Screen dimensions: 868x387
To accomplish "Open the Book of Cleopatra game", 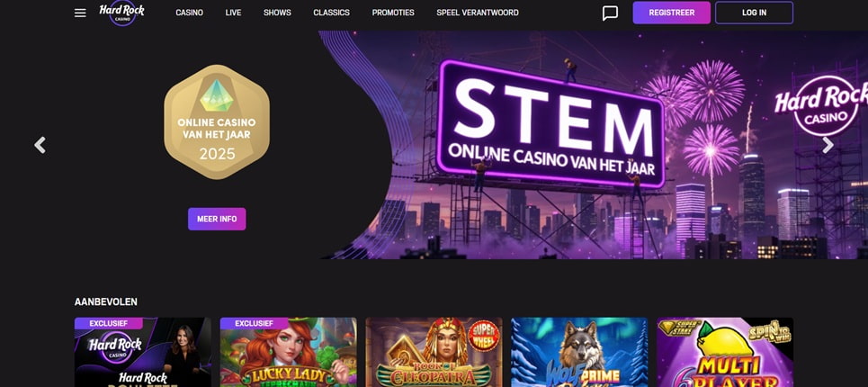I will (434, 352).
